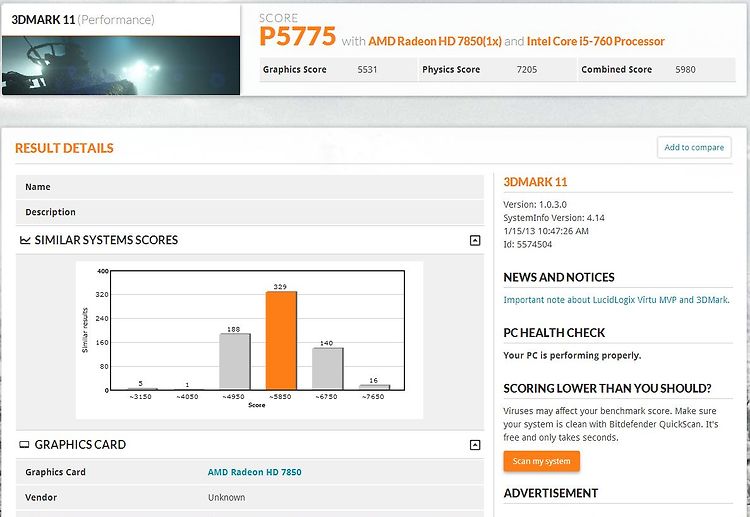Click the Physics Score value 7205
Viewport: 750px width, 517px height.
pyautogui.click(x=527, y=69)
